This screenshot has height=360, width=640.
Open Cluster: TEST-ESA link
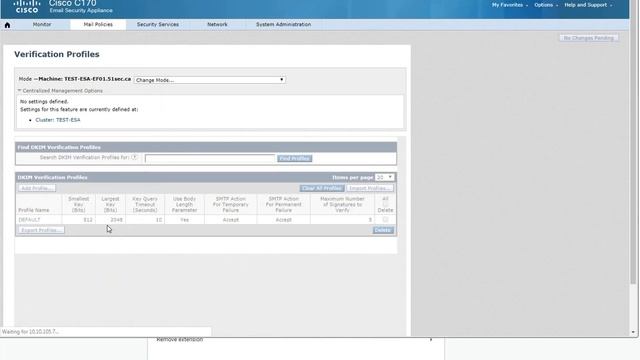tap(58, 120)
